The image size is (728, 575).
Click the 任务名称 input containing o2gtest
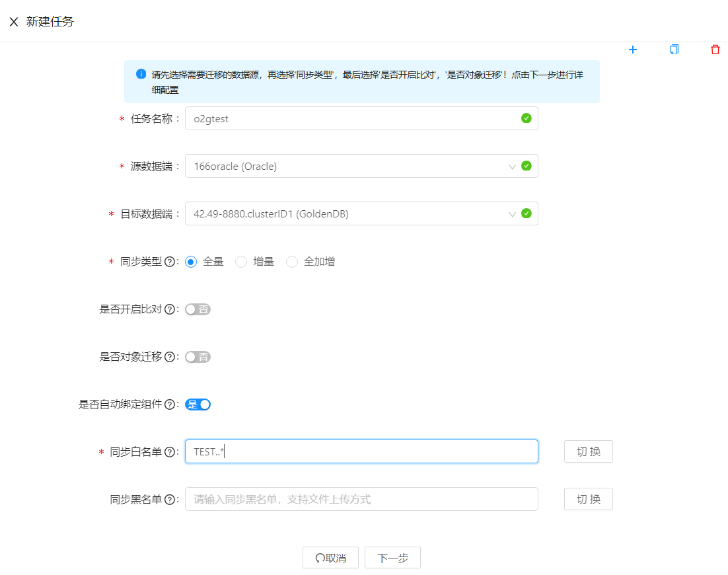coord(361,118)
